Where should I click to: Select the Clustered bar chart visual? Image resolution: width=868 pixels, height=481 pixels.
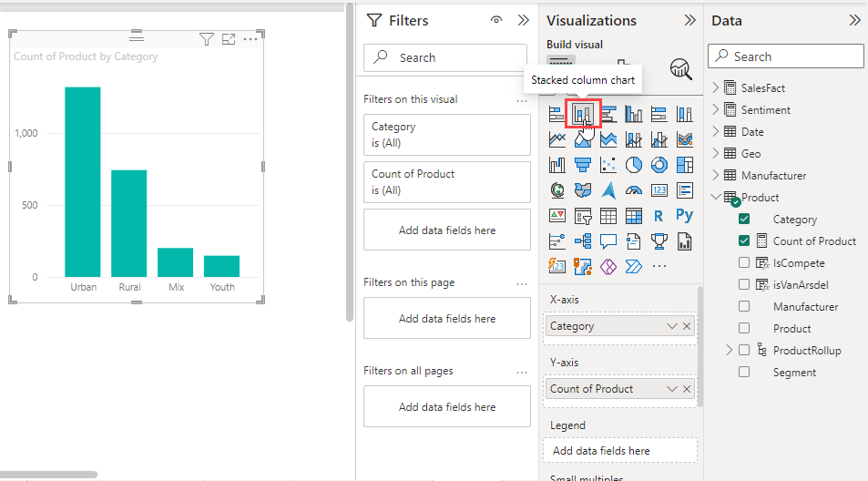[x=608, y=114]
